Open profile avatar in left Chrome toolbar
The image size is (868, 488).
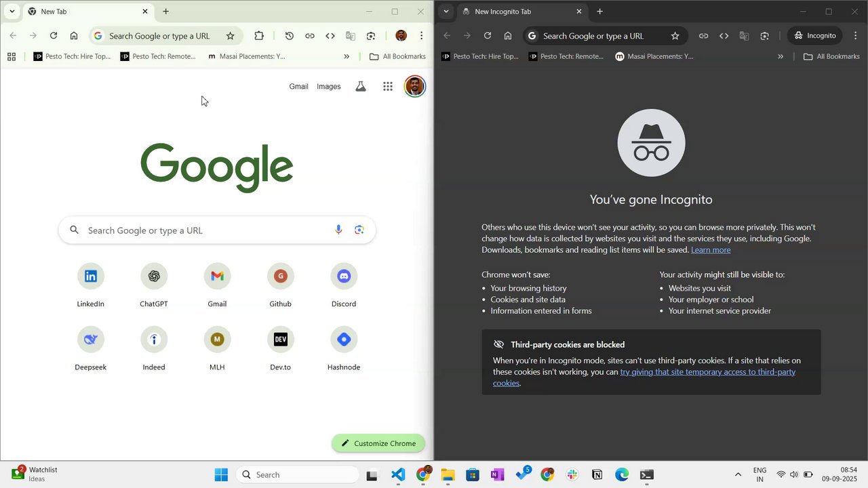coord(401,36)
